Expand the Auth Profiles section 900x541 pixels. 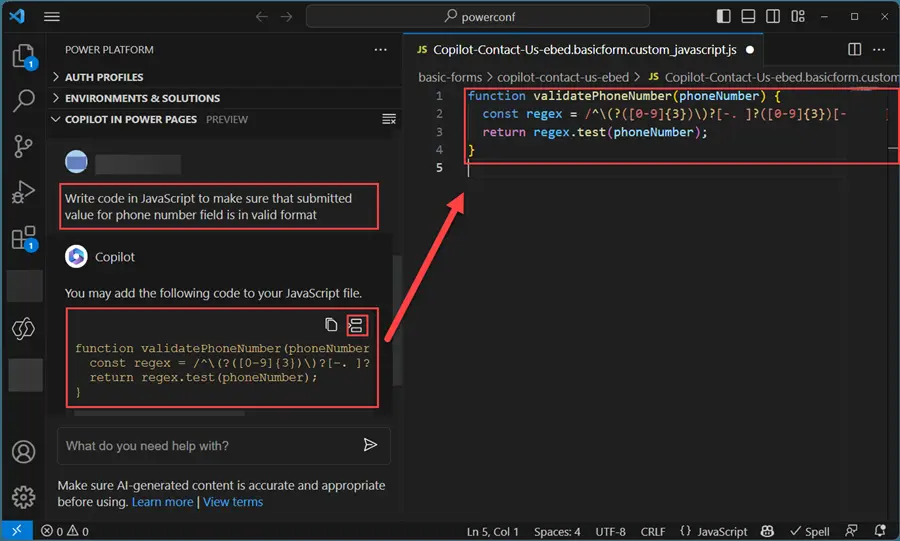coord(104,77)
